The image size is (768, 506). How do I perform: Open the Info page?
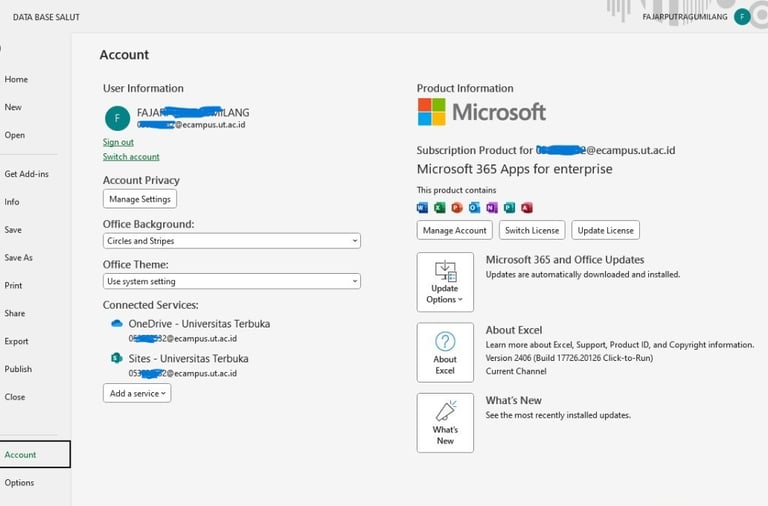click(x=12, y=202)
